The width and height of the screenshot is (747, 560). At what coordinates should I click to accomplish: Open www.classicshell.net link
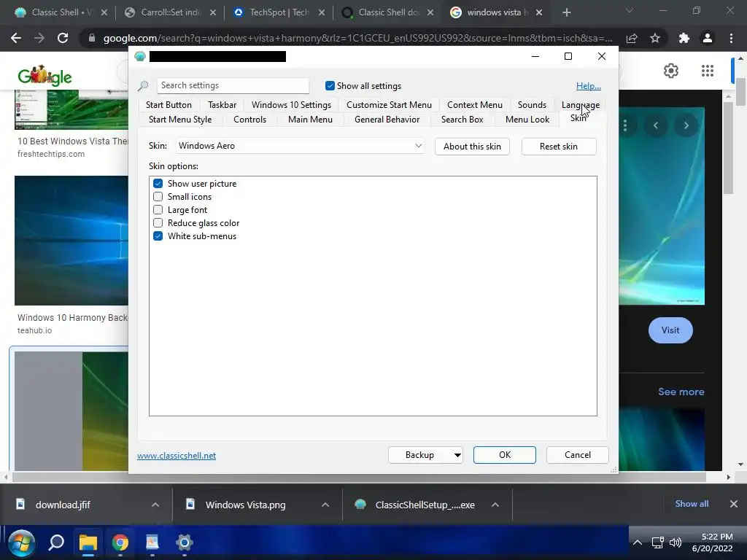pos(177,456)
